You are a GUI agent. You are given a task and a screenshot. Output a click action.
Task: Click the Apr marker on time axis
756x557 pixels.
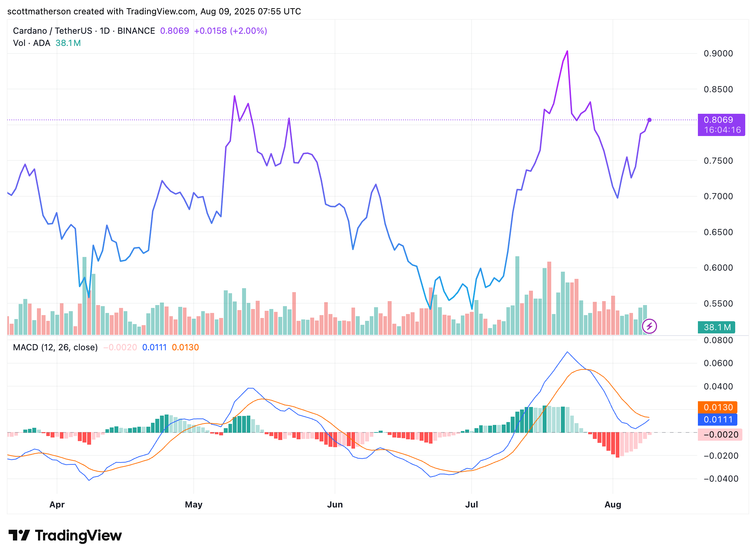(57, 505)
